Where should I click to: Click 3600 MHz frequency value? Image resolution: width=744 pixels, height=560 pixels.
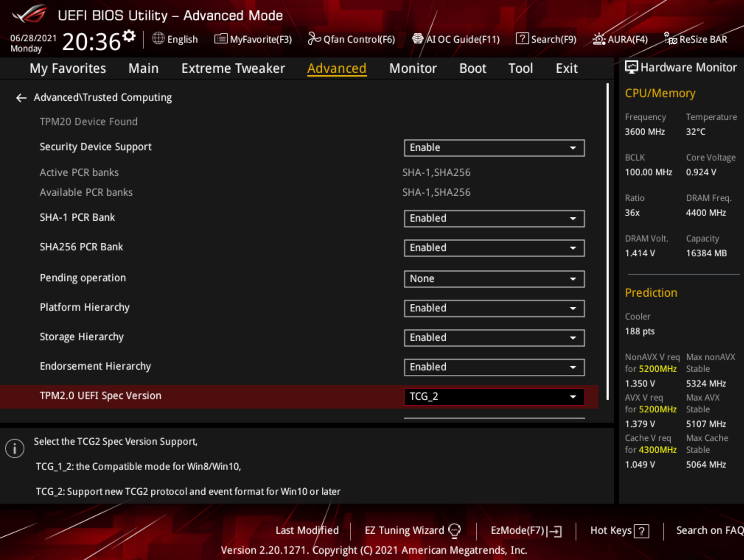point(645,132)
